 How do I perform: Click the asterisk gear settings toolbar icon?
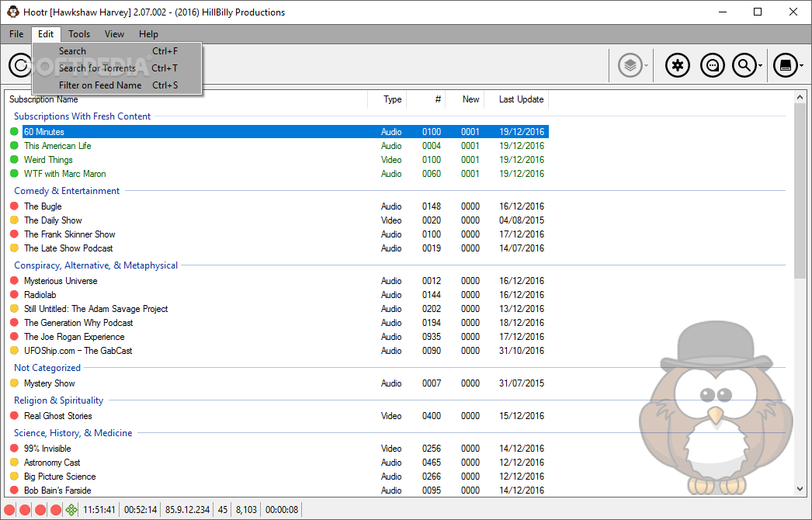(x=678, y=65)
